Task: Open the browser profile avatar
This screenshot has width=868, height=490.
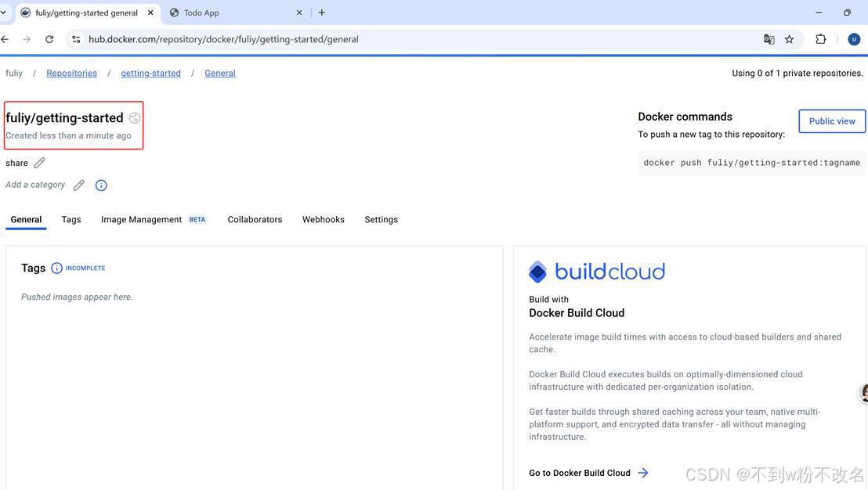Action: tap(854, 39)
